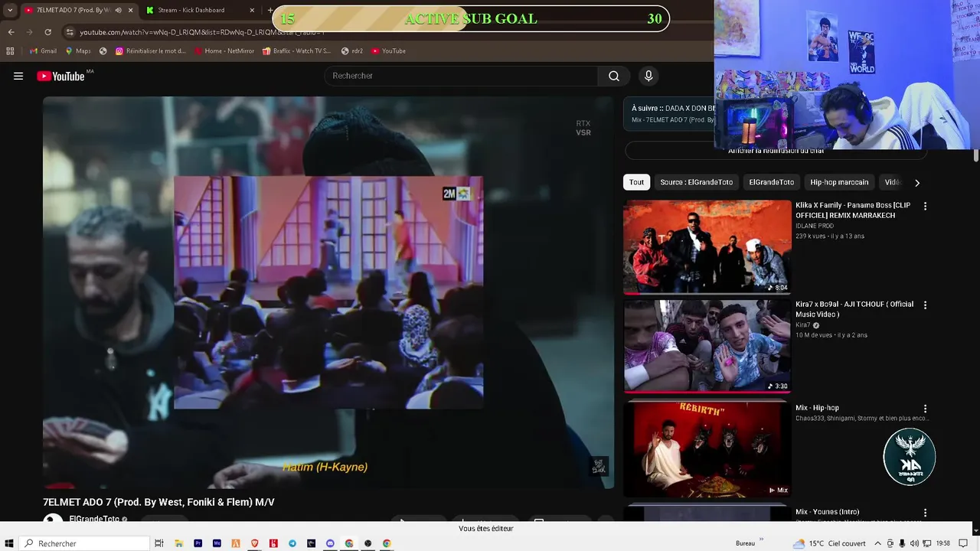The width and height of the screenshot is (980, 551).
Task: Click the 7ELMET ADO 7 video title
Action: coord(158,502)
